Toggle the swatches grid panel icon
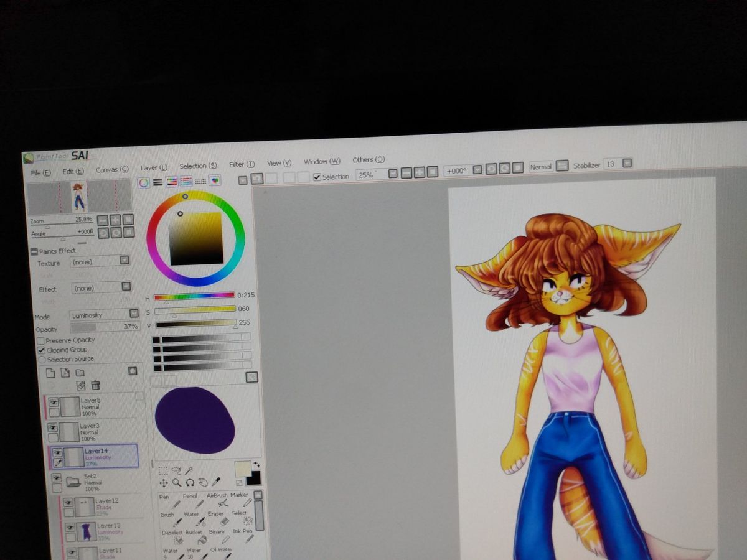 click(x=200, y=181)
